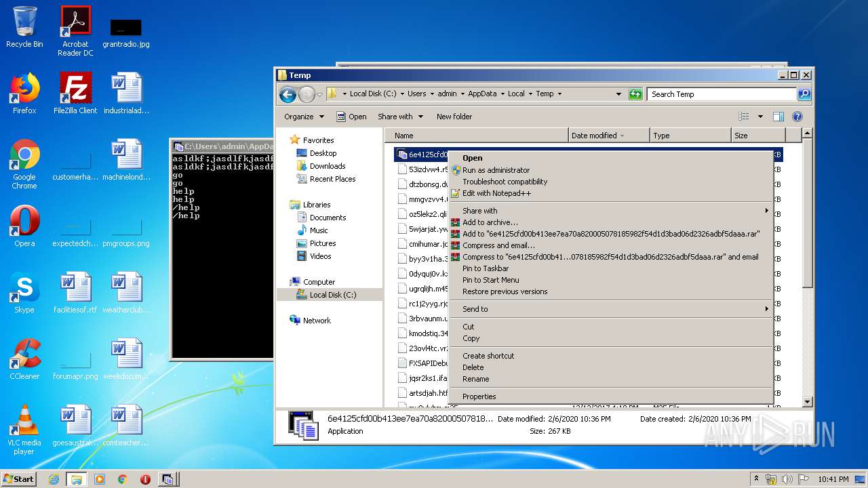Open Explorer Help question mark icon
868x488 pixels.
click(x=797, y=117)
